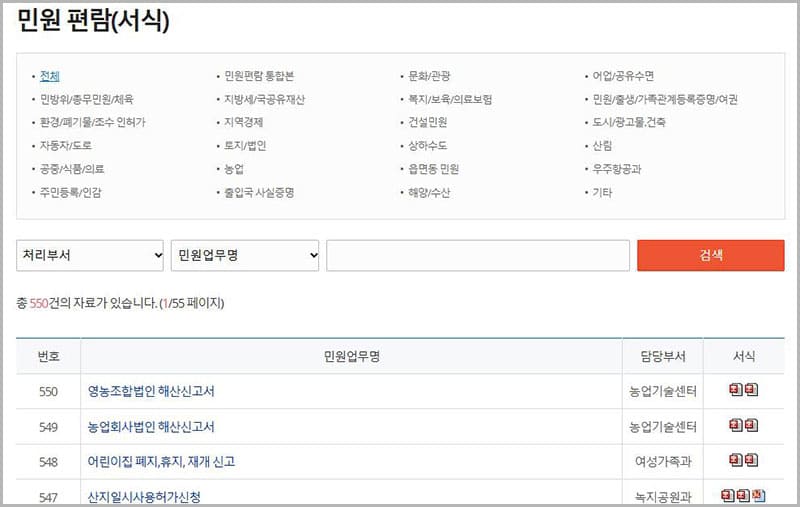This screenshot has height=507, width=800.
Task: Select the 문화/관광 category
Action: coord(429,76)
